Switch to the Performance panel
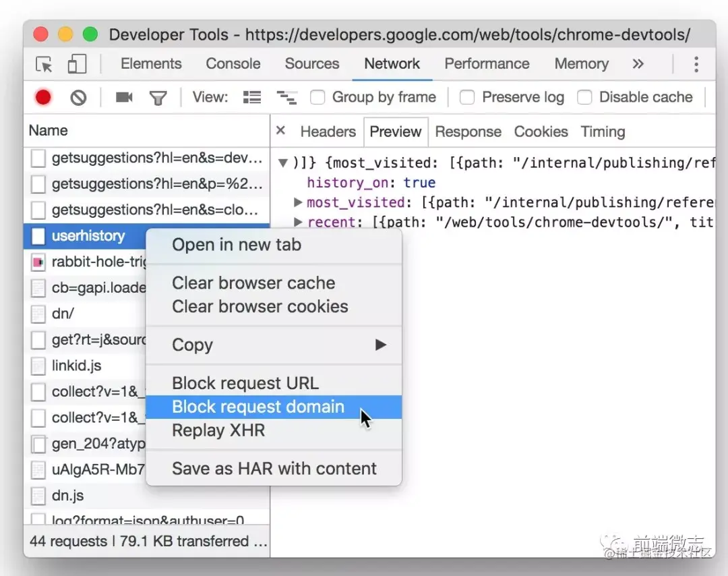This screenshot has height=576, width=728. (487, 63)
